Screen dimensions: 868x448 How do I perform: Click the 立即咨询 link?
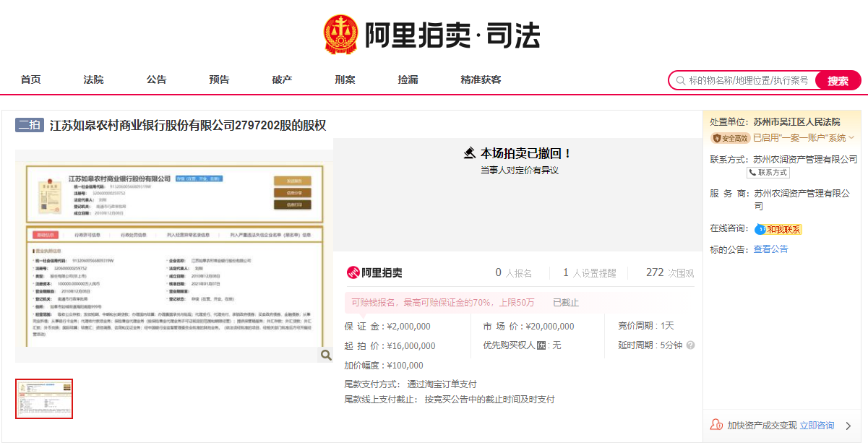point(817,426)
